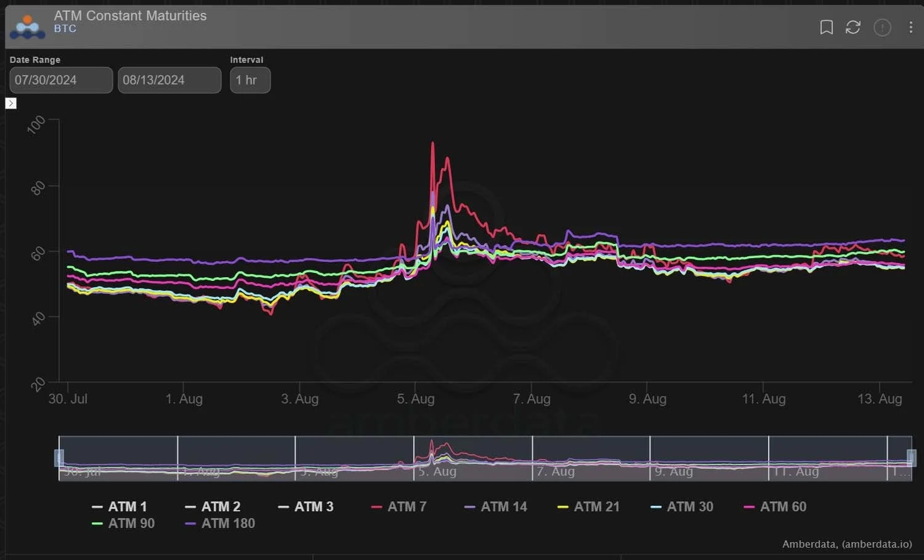Viewport: 924px width, 560px height.
Task: Refresh the chart data
Action: tap(853, 27)
